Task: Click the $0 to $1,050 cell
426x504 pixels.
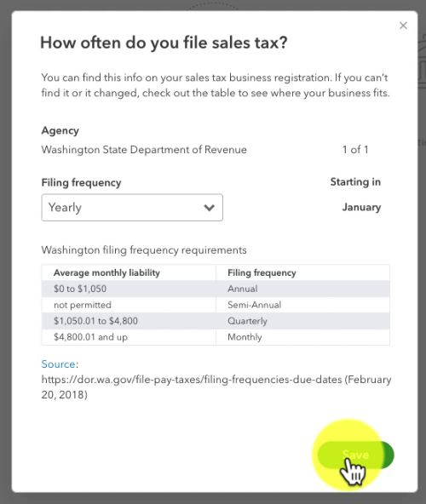Action: point(80,289)
